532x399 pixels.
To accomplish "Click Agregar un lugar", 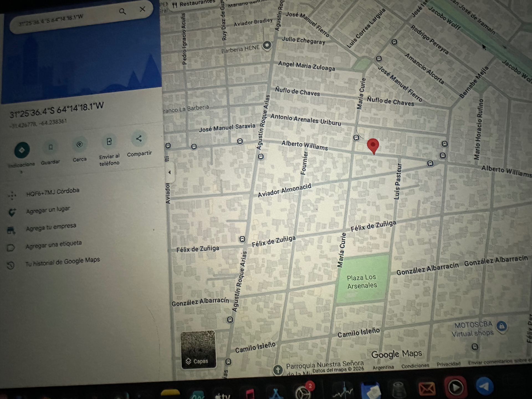I will 48,210.
